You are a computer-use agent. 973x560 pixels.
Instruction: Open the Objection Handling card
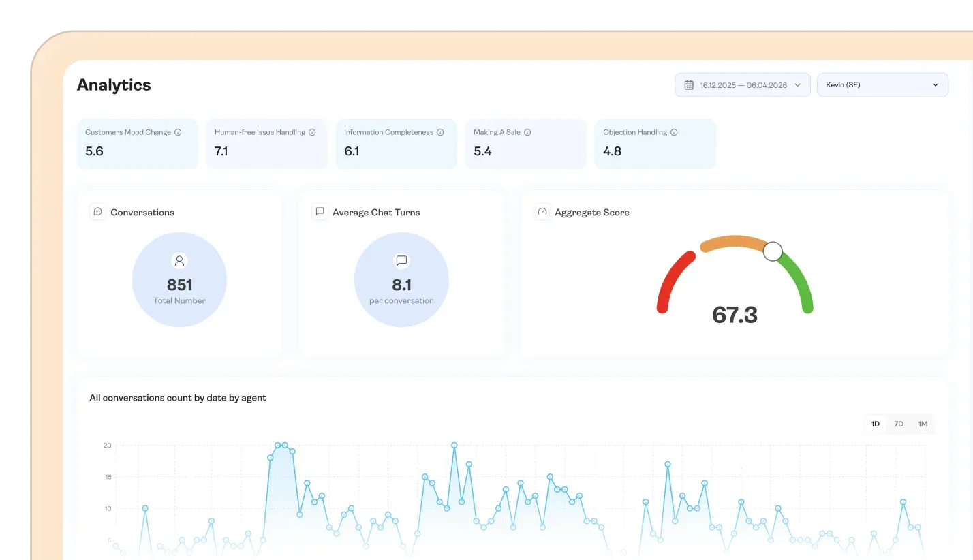click(x=655, y=144)
